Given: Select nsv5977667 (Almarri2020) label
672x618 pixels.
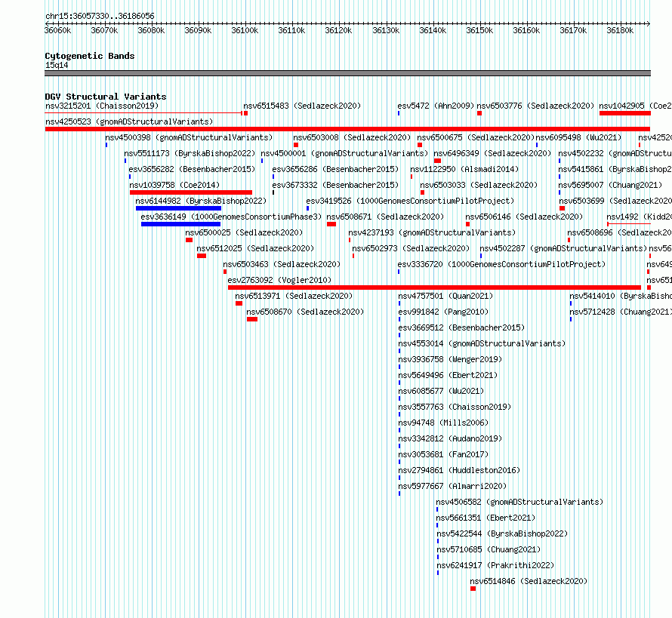Looking at the screenshot, I should tap(452, 486).
